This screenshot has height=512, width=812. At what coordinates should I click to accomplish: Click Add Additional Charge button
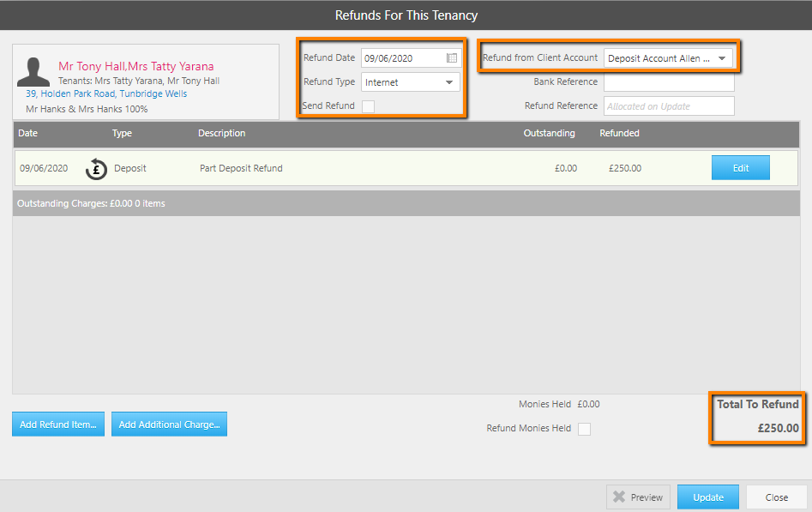[169, 425]
